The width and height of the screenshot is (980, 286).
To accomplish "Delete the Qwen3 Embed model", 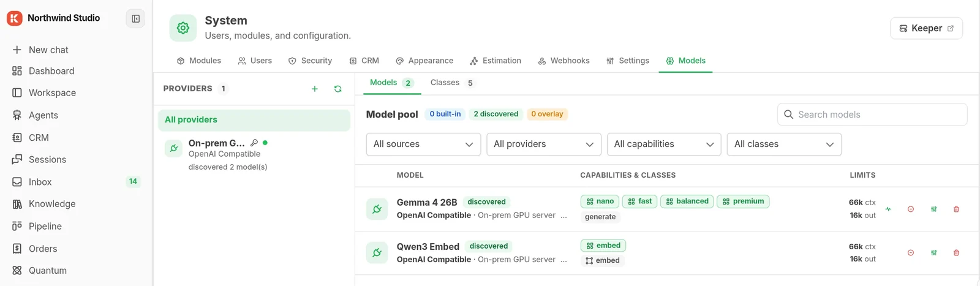I will 956,253.
